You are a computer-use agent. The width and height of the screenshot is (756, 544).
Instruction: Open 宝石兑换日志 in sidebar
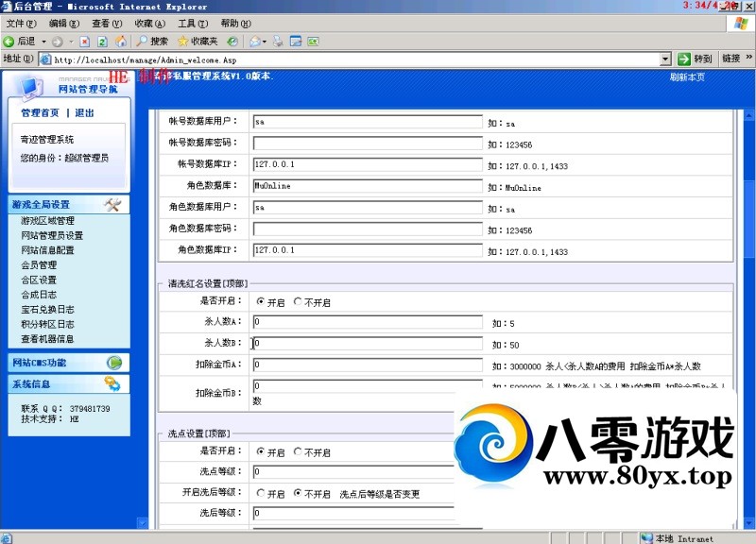point(47,310)
